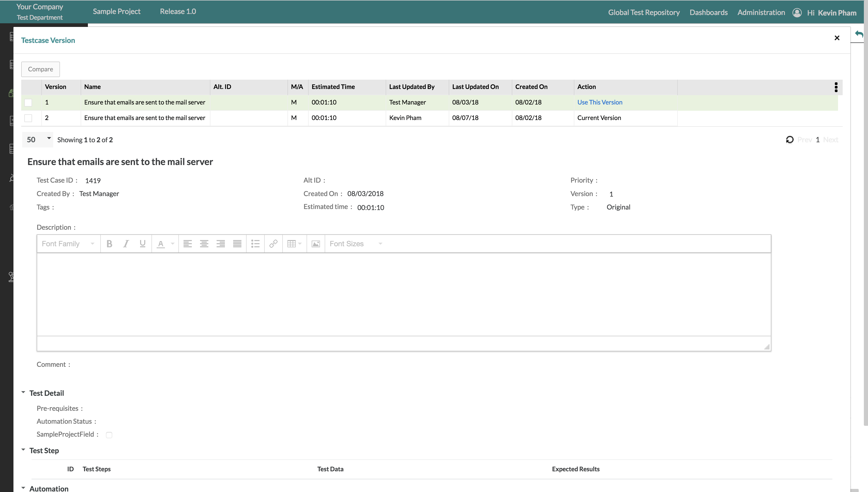Collapse the Automation section
The image size is (868, 492).
click(23, 488)
